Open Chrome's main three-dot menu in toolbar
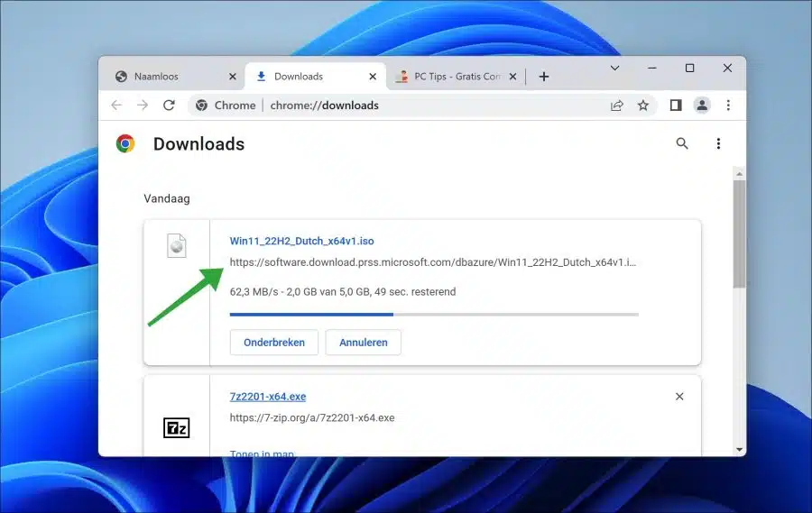The image size is (812, 513). [x=728, y=105]
